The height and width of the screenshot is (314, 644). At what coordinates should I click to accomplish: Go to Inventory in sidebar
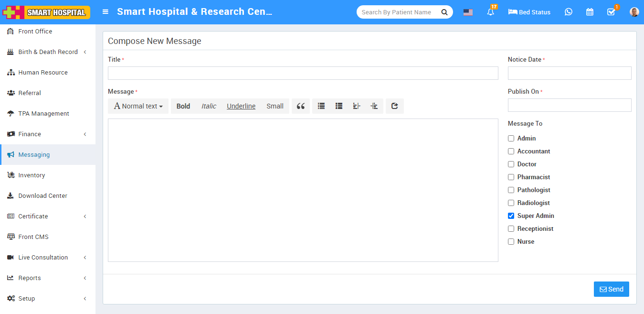32,175
